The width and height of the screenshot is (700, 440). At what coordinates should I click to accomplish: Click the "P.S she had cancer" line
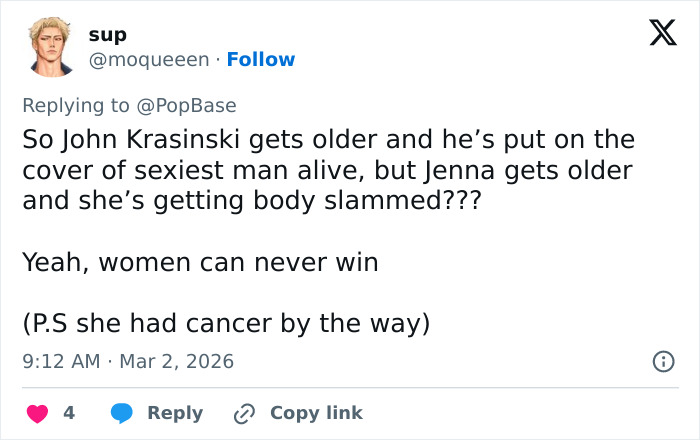click(x=226, y=324)
